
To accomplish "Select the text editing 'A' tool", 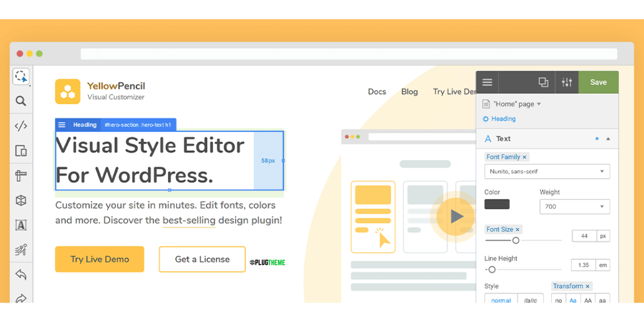I will [21, 225].
